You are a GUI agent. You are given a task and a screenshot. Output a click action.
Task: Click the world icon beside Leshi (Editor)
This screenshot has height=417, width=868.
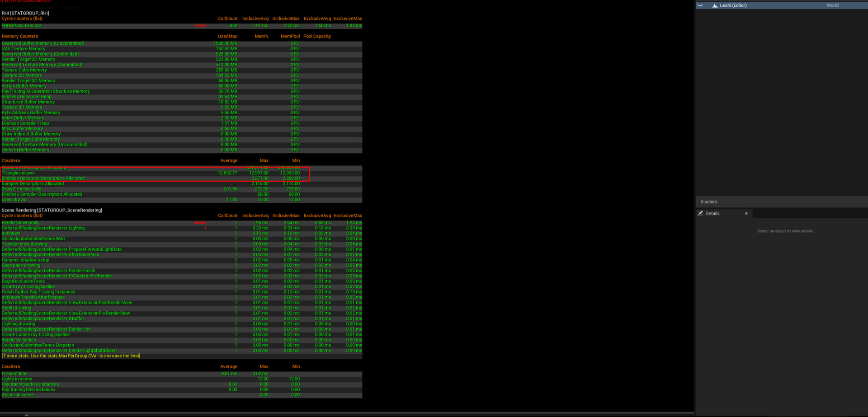(715, 5)
